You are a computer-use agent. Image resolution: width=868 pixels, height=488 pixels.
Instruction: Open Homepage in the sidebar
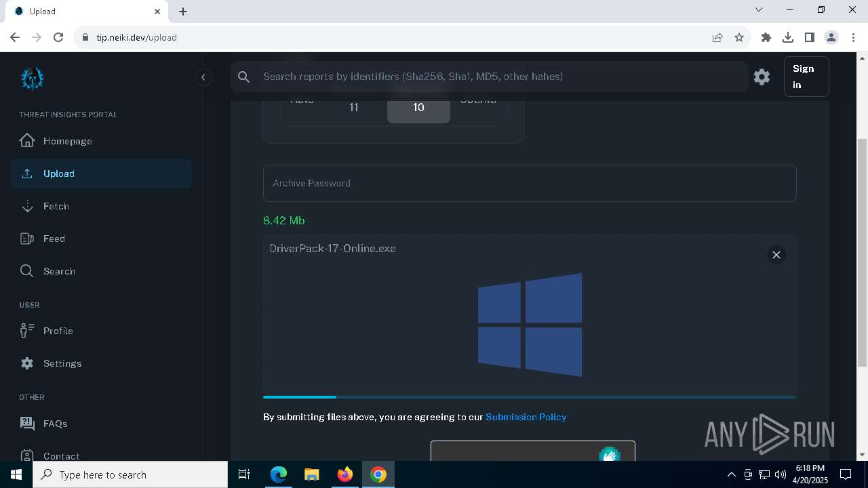pyautogui.click(x=102, y=141)
